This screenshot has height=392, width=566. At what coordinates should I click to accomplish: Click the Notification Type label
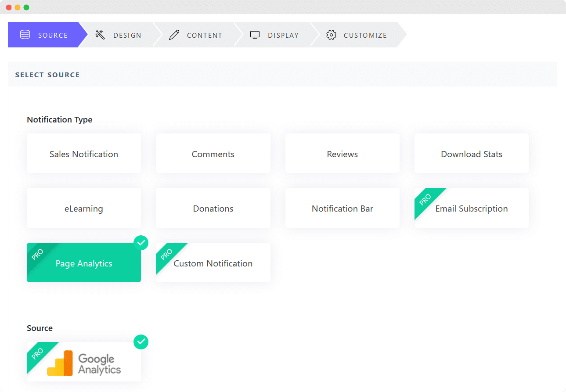tap(60, 119)
